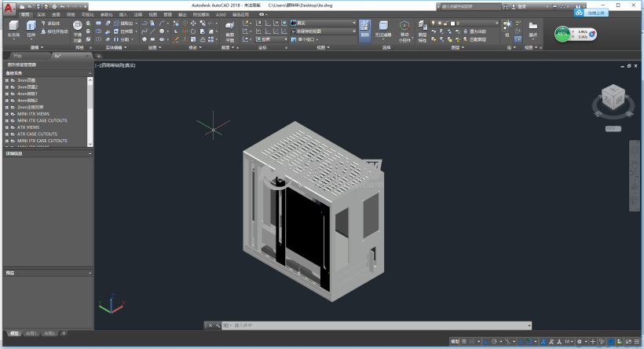
Task: Open the No Filter (无过滤器) selection tool
Action: (x=383, y=29)
